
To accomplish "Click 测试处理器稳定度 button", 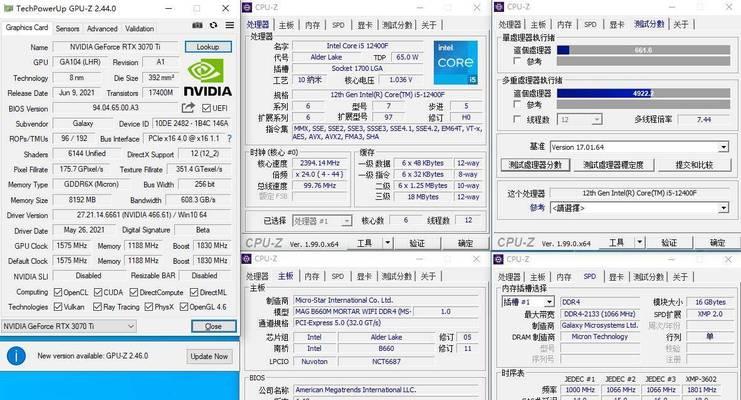I will click(613, 165).
